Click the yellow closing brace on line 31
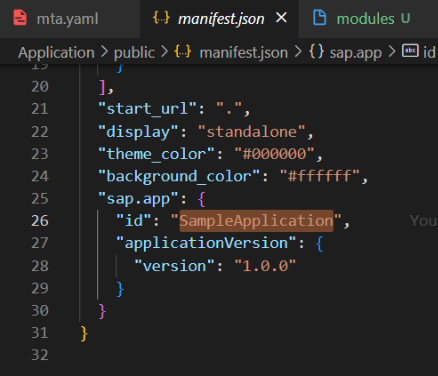Image resolution: width=438 pixels, height=376 pixels. [x=84, y=333]
